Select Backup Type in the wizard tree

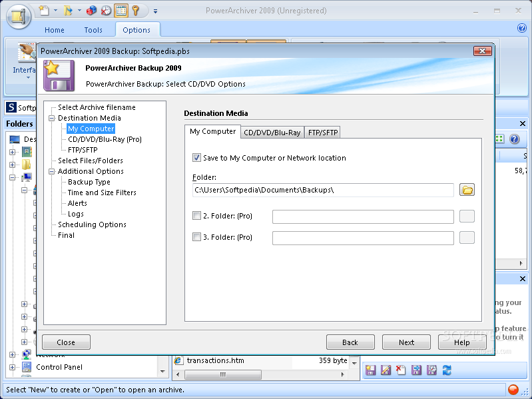coord(89,182)
